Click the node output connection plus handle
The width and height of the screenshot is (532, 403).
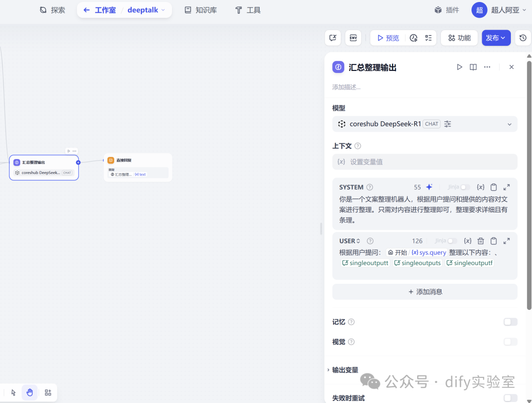click(x=78, y=163)
